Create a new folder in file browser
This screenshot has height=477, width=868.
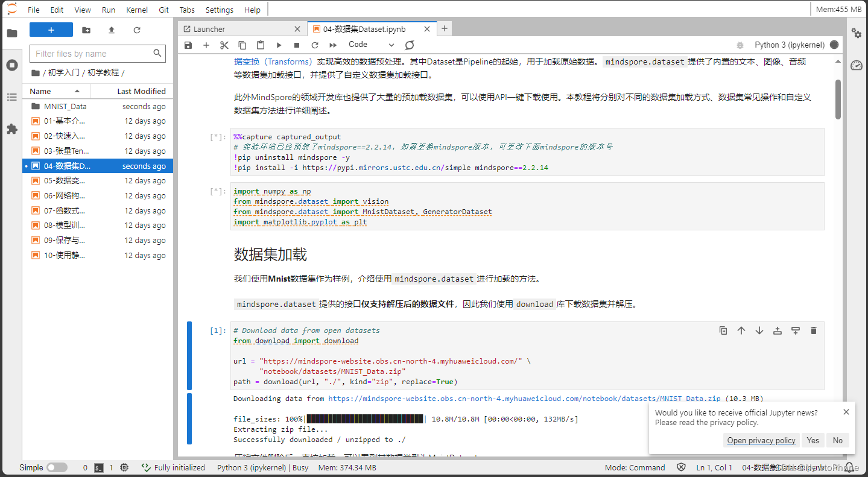click(86, 30)
